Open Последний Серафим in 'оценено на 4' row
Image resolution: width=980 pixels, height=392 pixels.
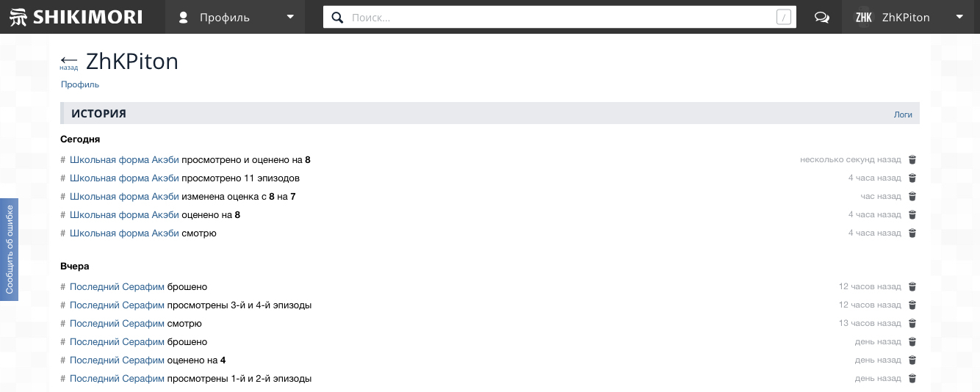(x=117, y=360)
